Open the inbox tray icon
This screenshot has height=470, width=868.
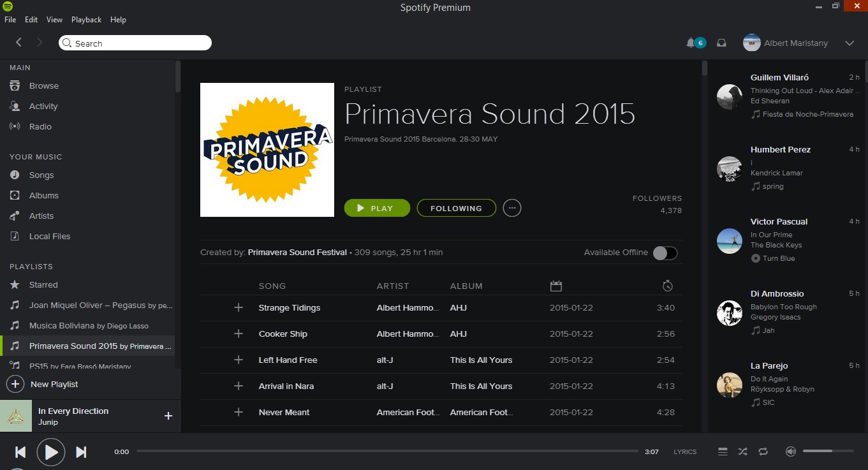(721, 43)
